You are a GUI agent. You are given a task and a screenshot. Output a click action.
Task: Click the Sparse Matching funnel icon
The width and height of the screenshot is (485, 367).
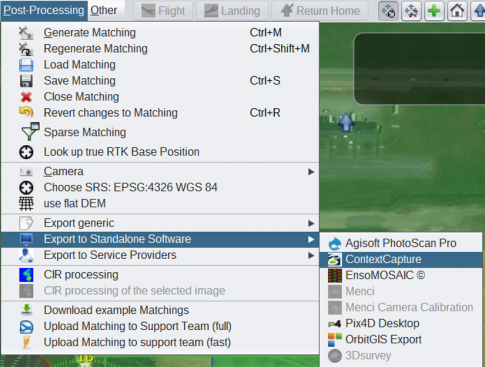[x=30, y=131]
